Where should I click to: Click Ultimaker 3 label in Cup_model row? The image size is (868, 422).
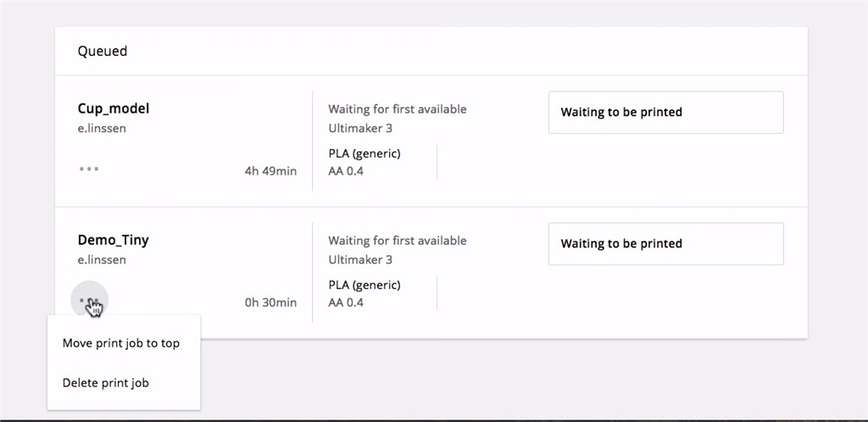tap(360, 128)
